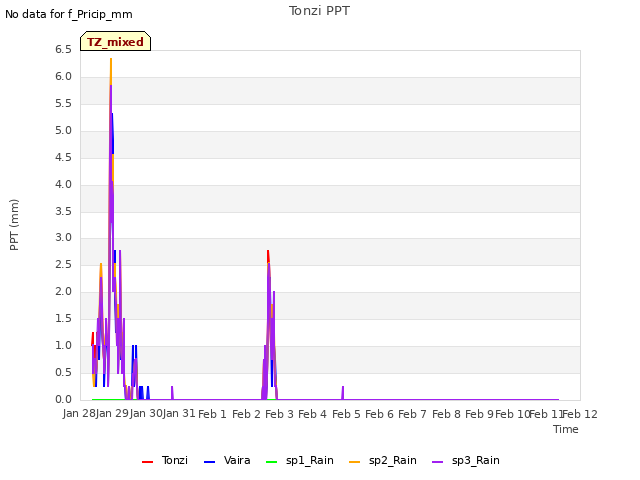Click the Jan 29 x-axis tick label
Screen dimensions: 640x480
[112, 413]
